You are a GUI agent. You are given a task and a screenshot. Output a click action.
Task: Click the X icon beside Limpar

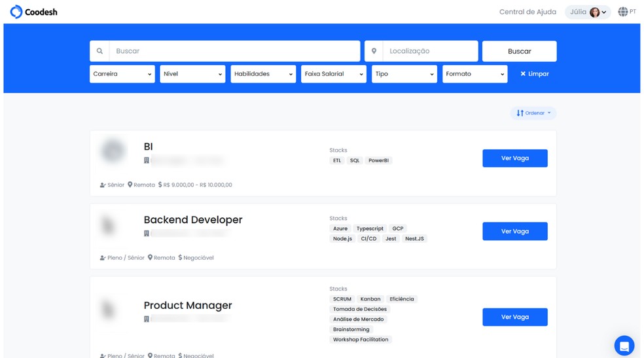point(523,74)
